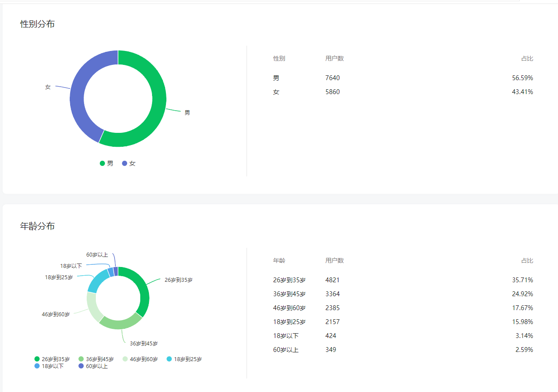Click the 占比 header in age table
The image size is (558, 392).
click(527, 260)
